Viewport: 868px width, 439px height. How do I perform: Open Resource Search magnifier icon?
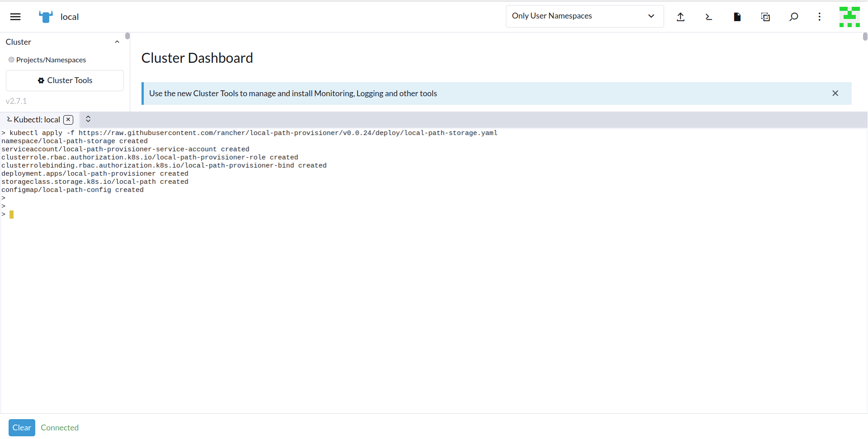point(793,17)
